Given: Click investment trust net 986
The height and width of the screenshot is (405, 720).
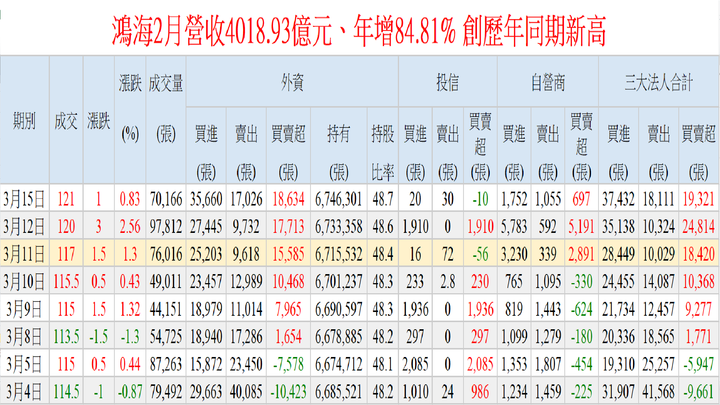Looking at the screenshot, I should click(480, 392).
